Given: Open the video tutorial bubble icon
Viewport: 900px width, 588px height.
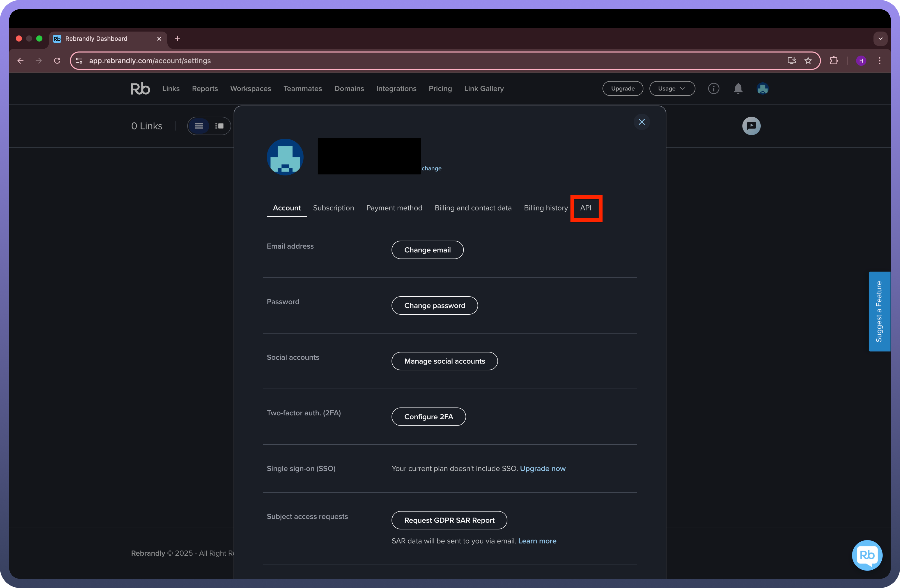Looking at the screenshot, I should [751, 126].
